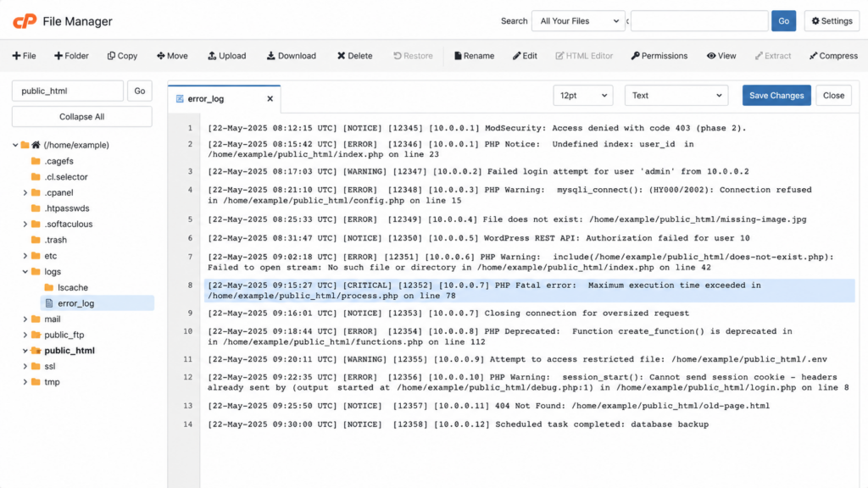Select the public_html folder in tree
The image size is (868, 488).
[70, 351]
